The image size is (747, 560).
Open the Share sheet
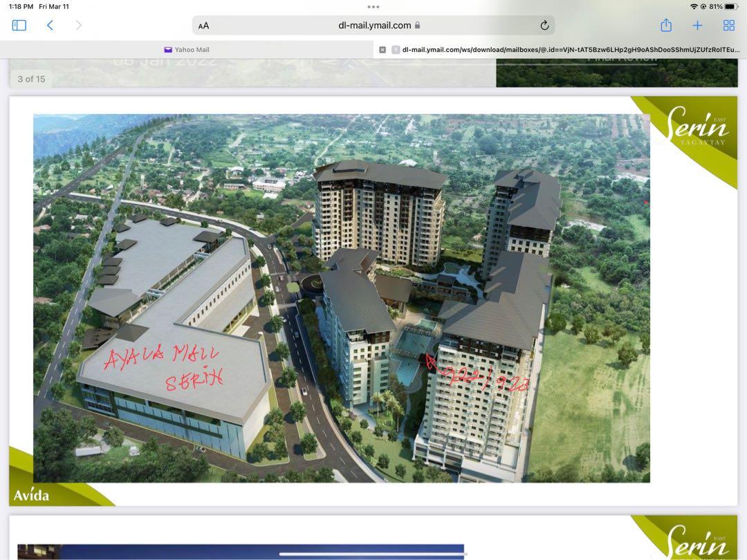click(665, 25)
